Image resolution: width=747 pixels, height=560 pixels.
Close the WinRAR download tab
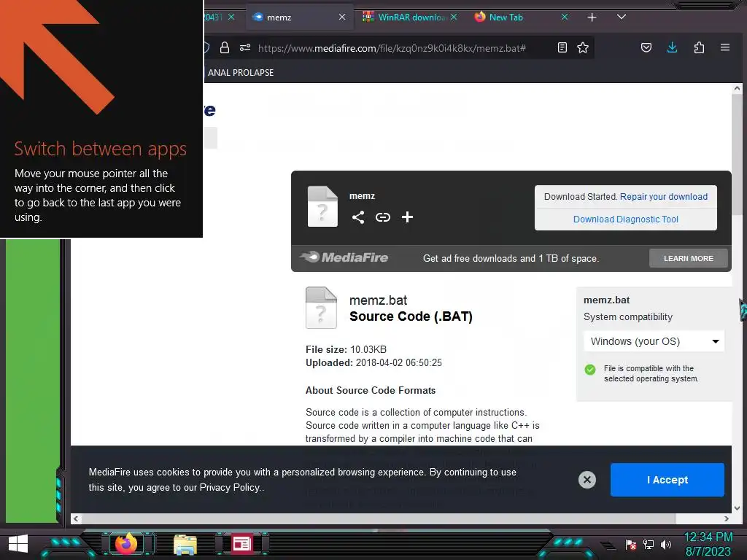tap(454, 17)
